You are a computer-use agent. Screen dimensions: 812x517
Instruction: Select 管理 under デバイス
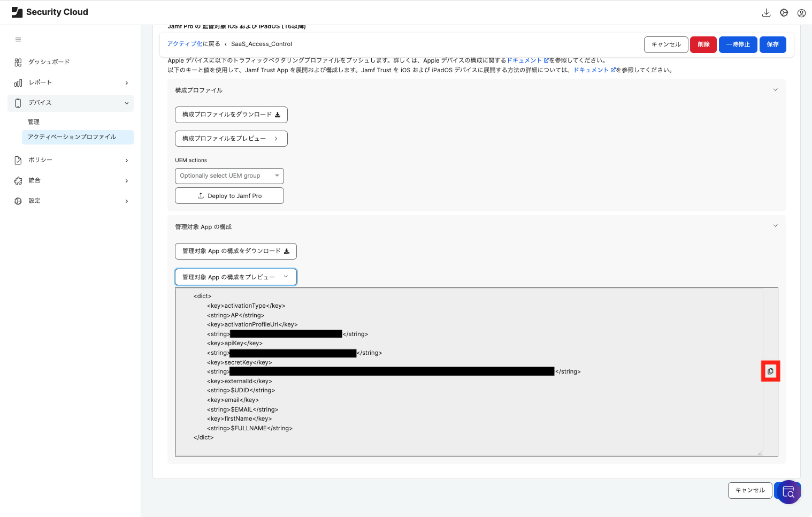click(x=33, y=122)
